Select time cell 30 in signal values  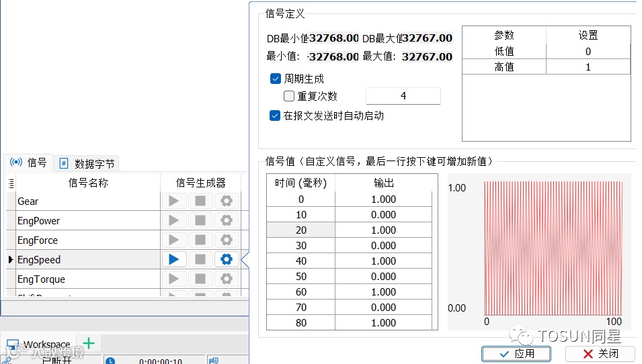point(301,245)
